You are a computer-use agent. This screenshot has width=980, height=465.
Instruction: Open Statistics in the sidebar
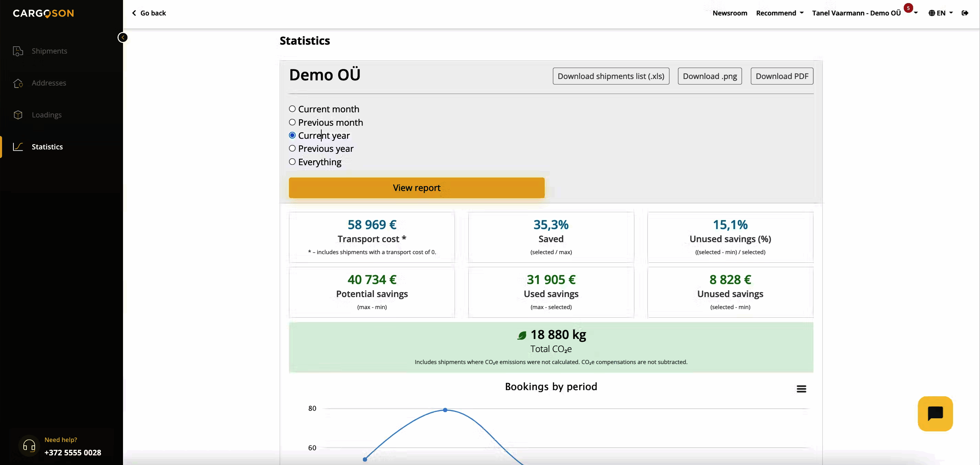[47, 147]
